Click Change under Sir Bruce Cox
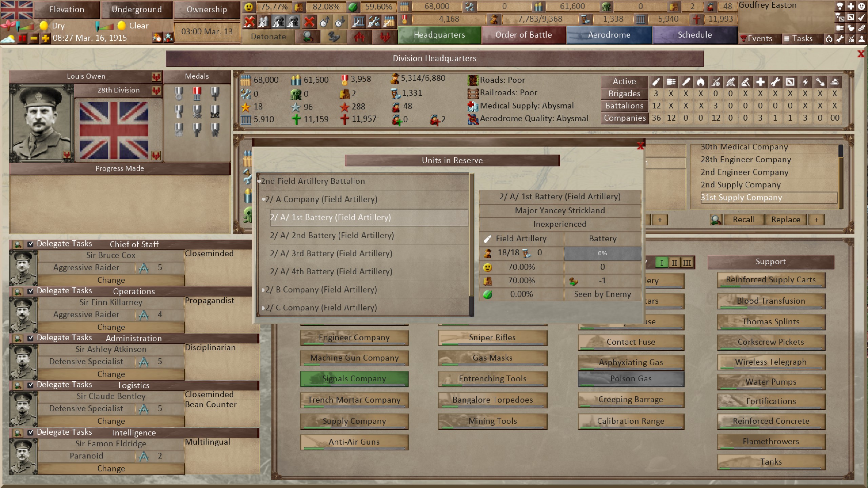 (x=111, y=280)
